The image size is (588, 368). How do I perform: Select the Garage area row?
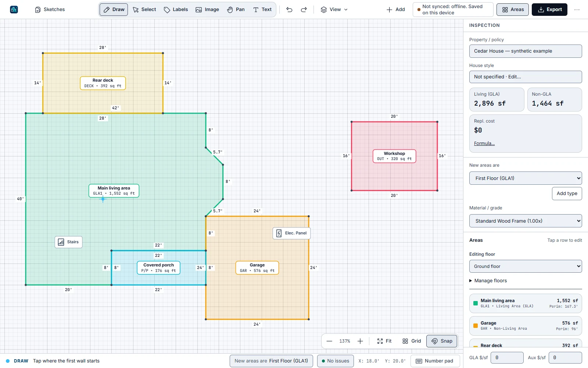coord(526,326)
